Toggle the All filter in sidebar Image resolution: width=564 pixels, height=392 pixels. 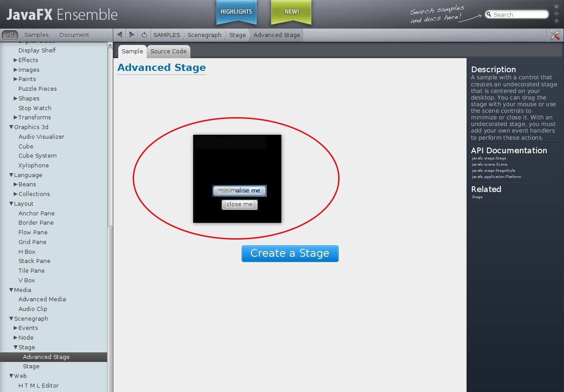coord(10,35)
